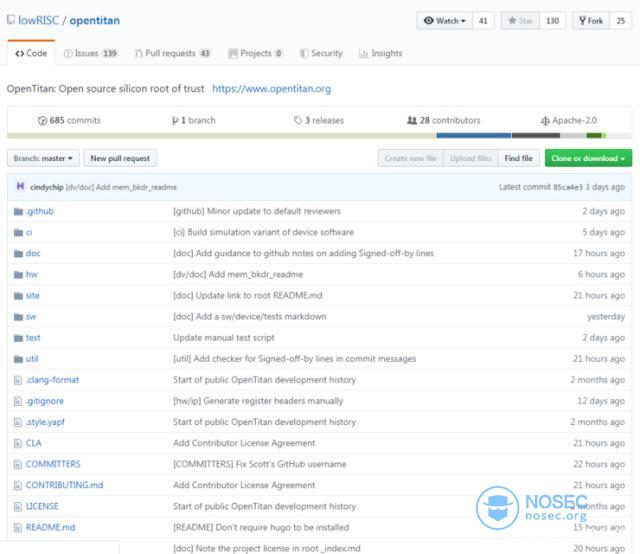Open commit '[hw/ip] Generate register headers manually'
Image resolution: width=640 pixels, height=554 pixels.
coord(258,401)
